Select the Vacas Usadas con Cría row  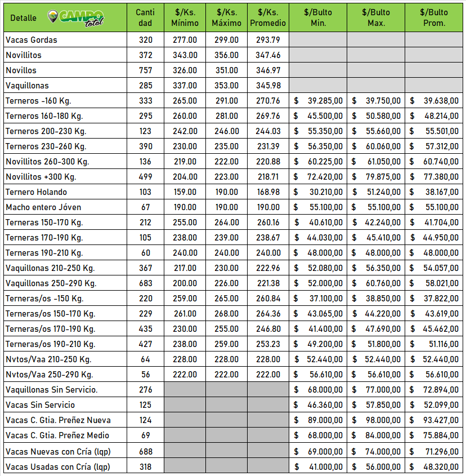[58, 466]
